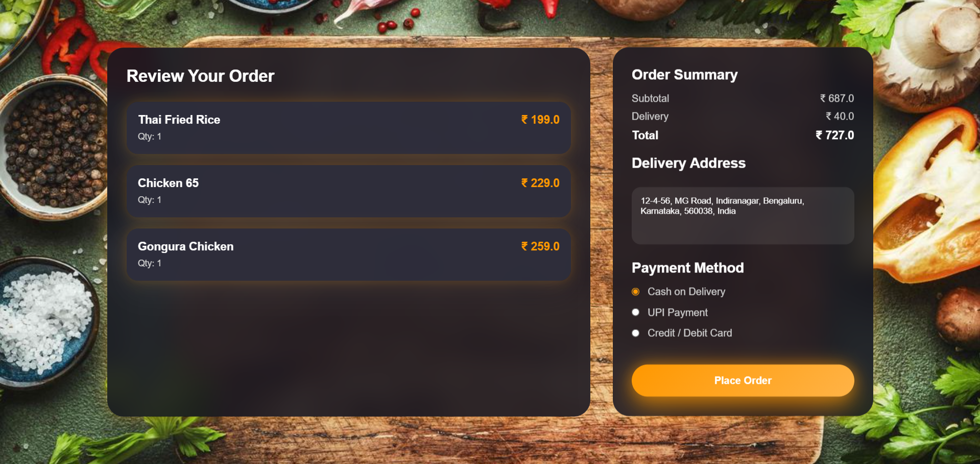
Task: Click the price of Thai Fried Rice
Action: 539,119
